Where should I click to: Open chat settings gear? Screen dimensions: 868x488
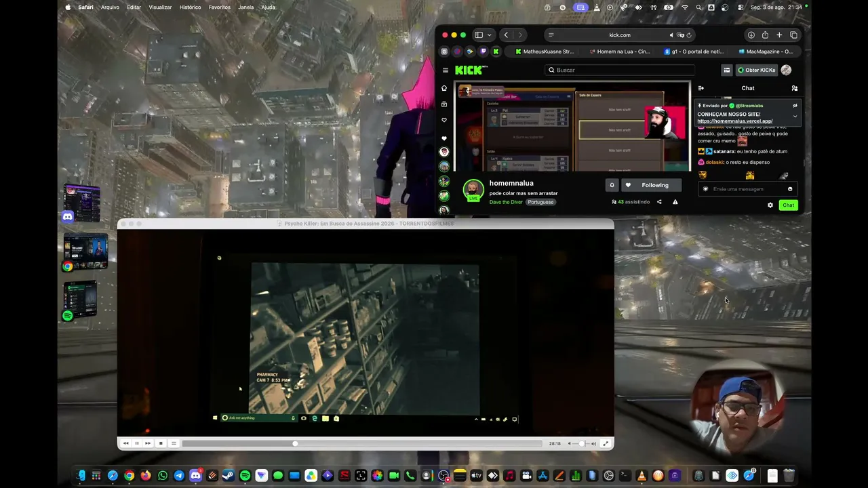click(770, 205)
